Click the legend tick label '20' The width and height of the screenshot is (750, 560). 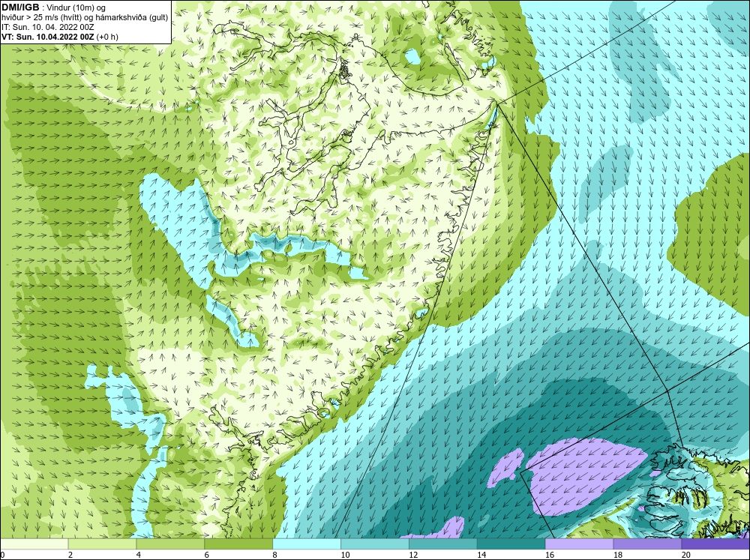pyautogui.click(x=686, y=555)
